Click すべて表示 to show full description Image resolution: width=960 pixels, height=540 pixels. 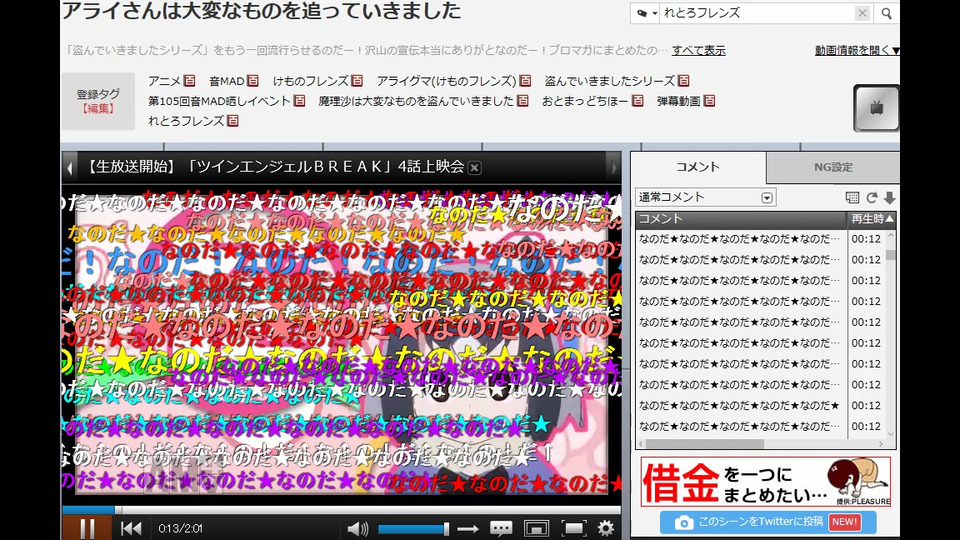click(699, 50)
